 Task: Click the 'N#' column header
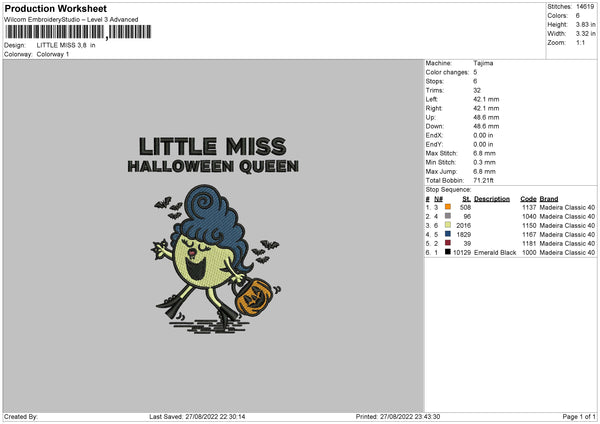(438, 199)
